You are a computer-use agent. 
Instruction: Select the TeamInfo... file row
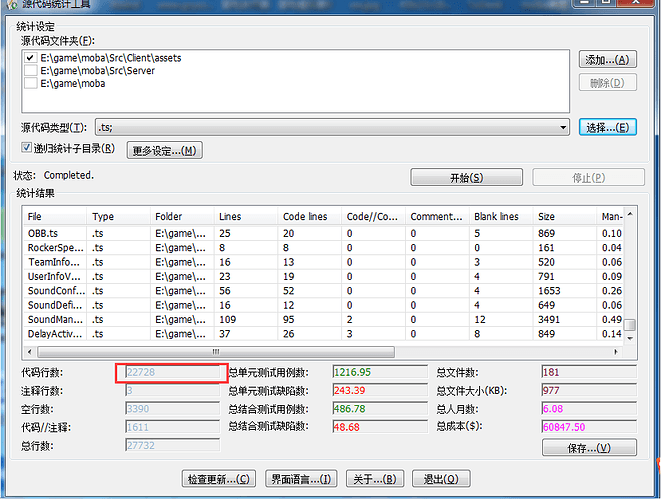click(x=322, y=262)
